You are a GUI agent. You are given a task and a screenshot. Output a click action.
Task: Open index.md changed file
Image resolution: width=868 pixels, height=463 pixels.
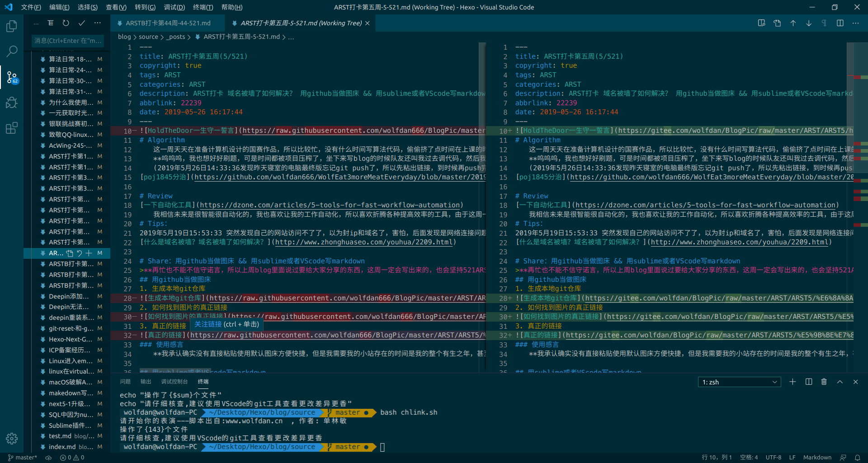tap(67, 447)
